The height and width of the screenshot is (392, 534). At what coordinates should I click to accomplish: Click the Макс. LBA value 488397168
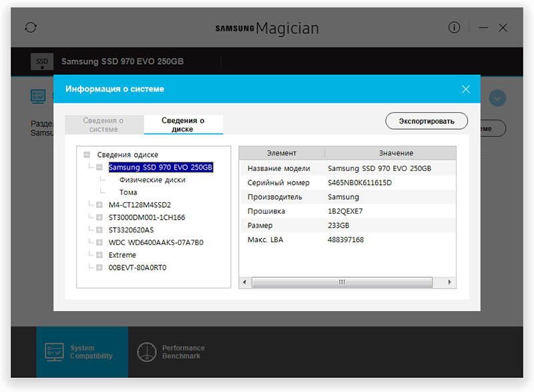click(x=346, y=240)
